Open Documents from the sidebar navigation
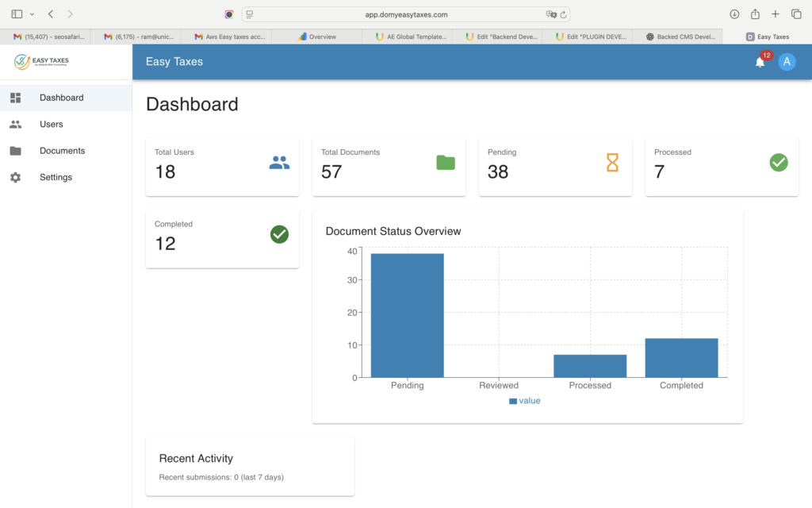 point(63,150)
